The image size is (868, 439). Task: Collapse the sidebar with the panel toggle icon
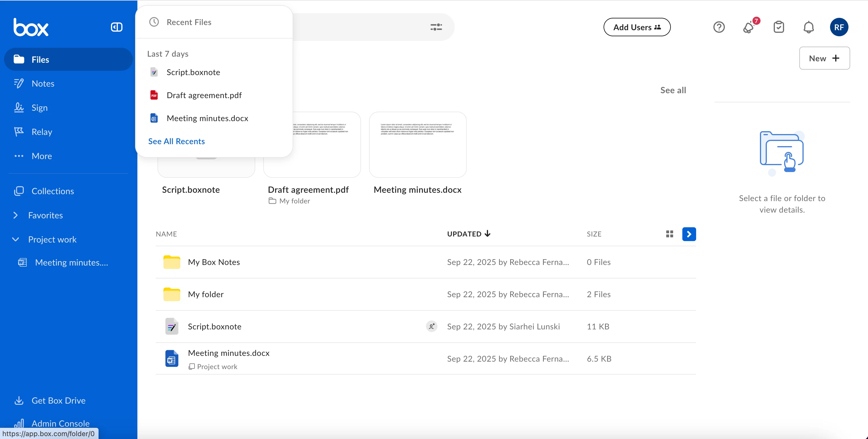point(117,27)
